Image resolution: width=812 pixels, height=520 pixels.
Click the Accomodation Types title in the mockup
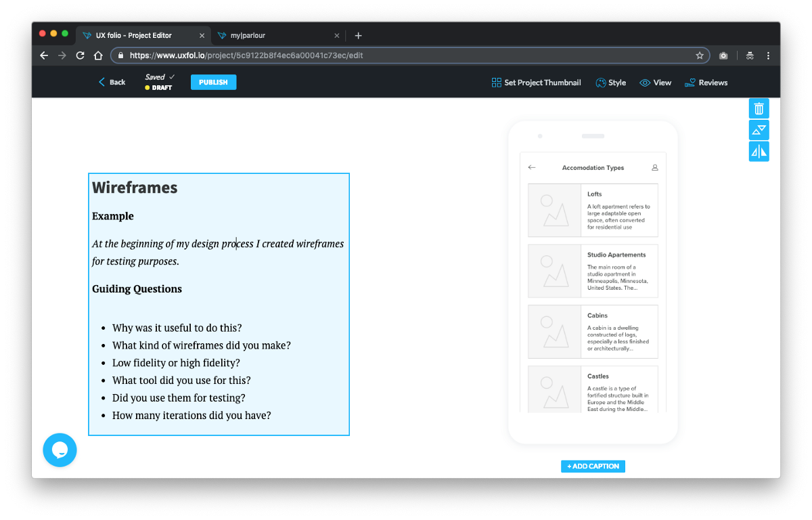pyautogui.click(x=593, y=168)
